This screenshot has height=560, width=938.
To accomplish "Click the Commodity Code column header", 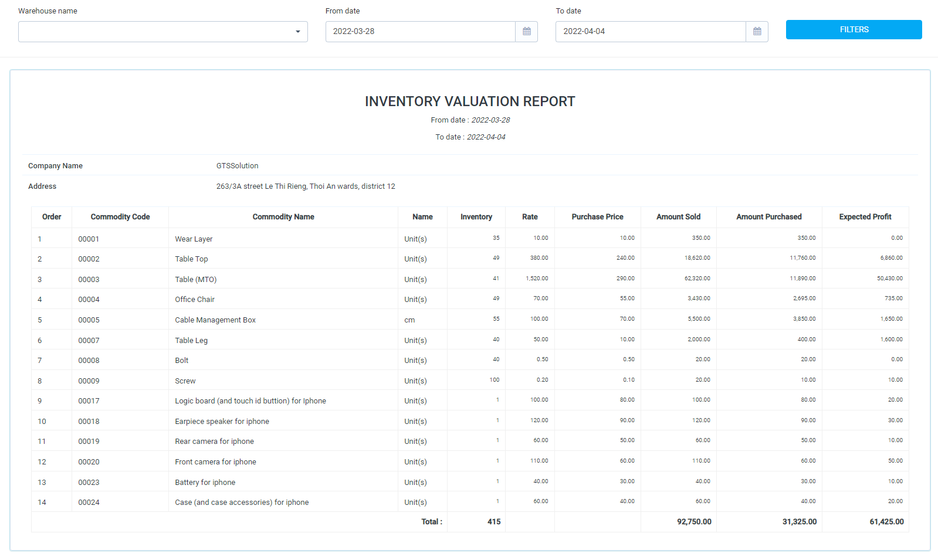I will point(120,217).
